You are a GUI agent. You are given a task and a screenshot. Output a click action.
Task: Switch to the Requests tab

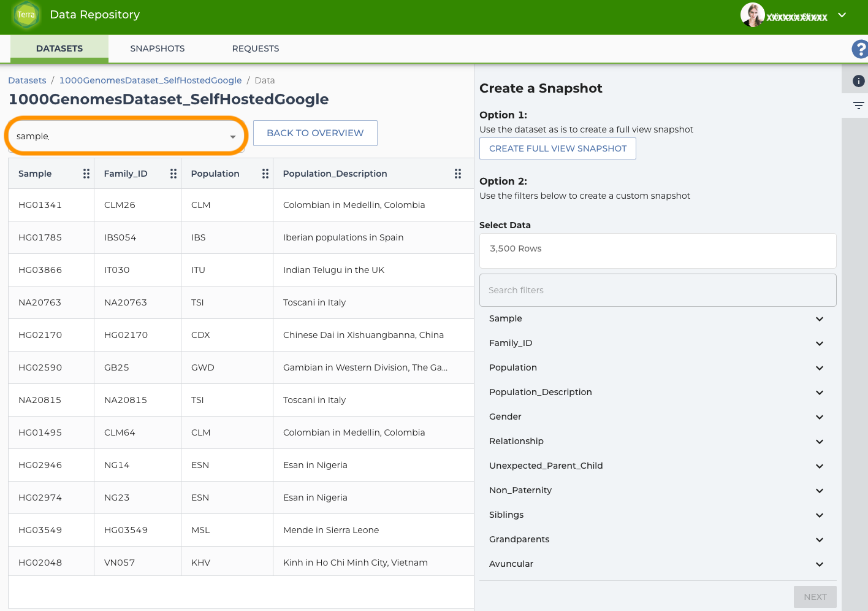tap(256, 48)
